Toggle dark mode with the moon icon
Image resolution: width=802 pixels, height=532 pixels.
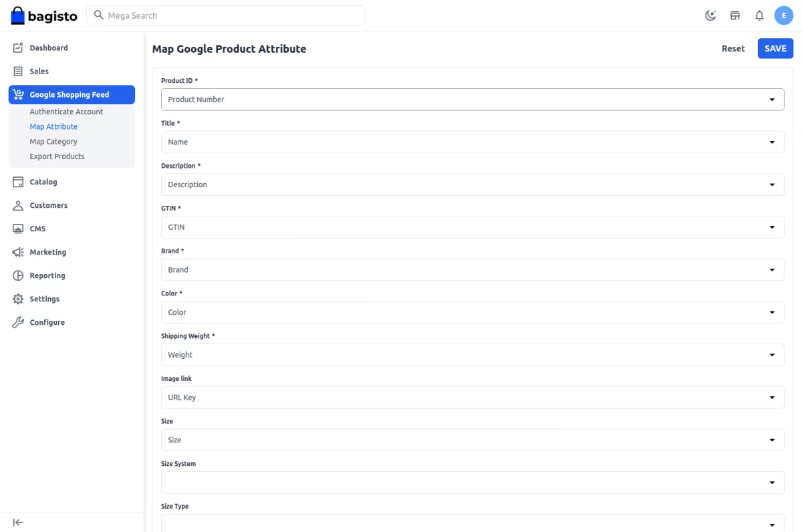(710, 15)
